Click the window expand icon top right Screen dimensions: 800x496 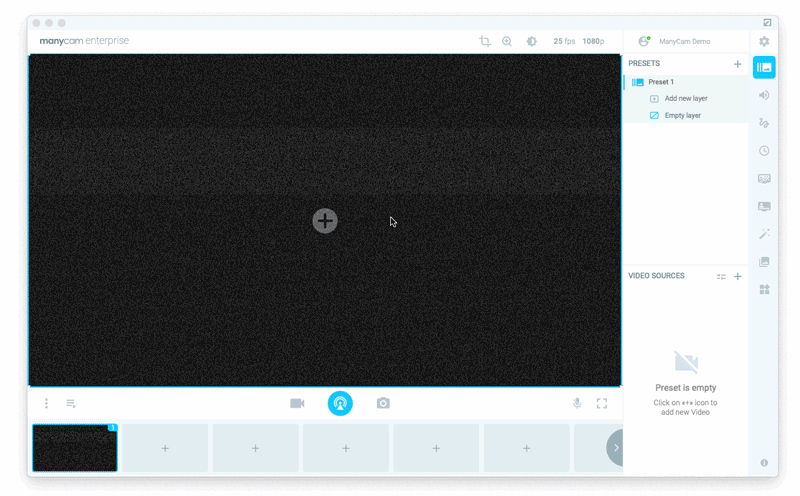pos(767,22)
